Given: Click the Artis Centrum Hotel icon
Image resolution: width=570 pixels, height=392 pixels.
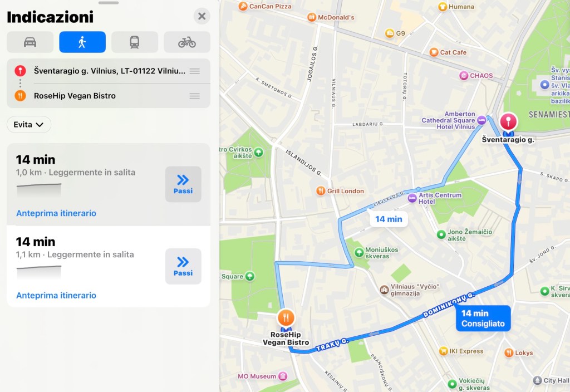Looking at the screenshot, I should coord(412,198).
